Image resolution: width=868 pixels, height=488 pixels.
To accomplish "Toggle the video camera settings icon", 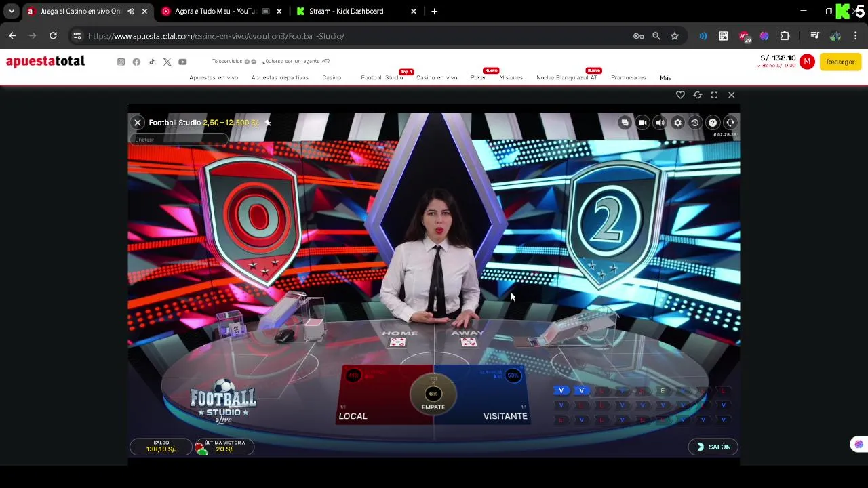I will tap(642, 123).
